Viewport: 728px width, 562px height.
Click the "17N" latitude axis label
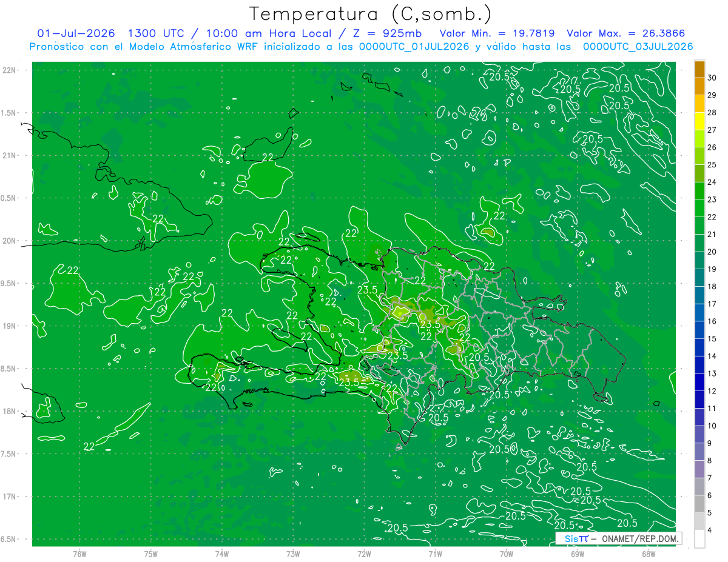pyautogui.click(x=9, y=497)
